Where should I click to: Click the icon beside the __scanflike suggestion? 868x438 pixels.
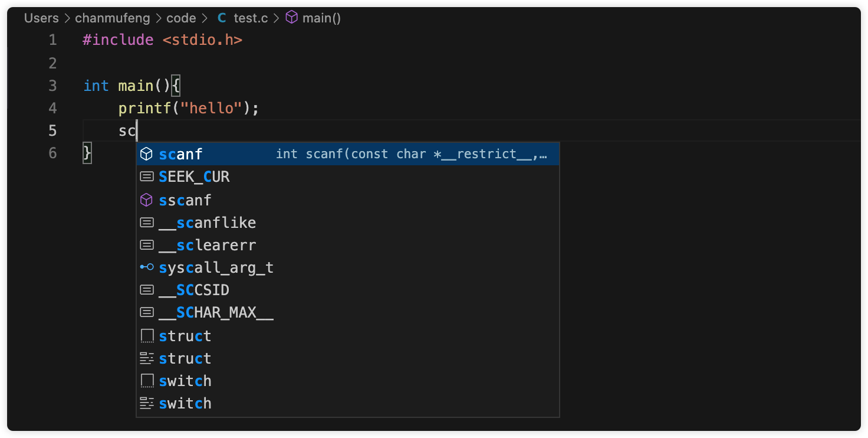[146, 223]
